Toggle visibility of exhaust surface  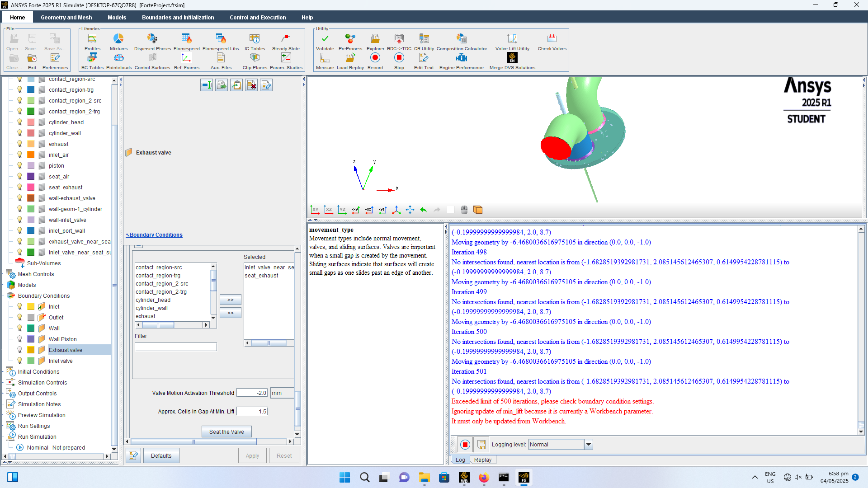(19, 144)
